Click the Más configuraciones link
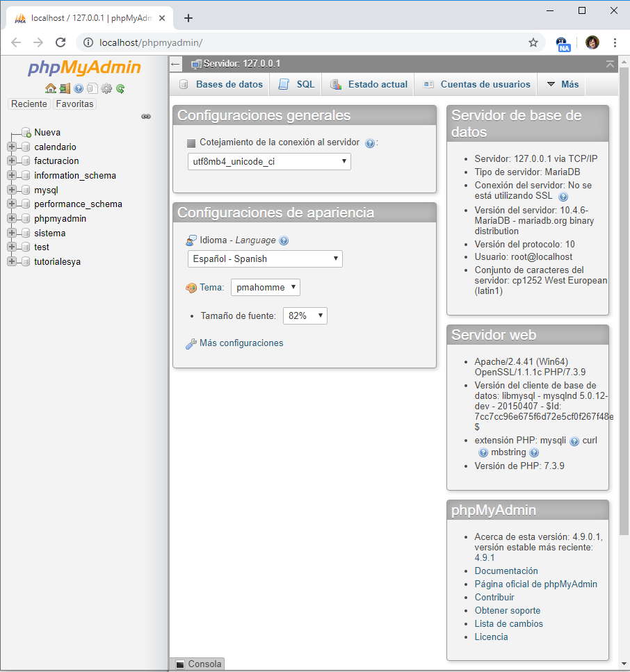The image size is (630, 672). click(241, 343)
